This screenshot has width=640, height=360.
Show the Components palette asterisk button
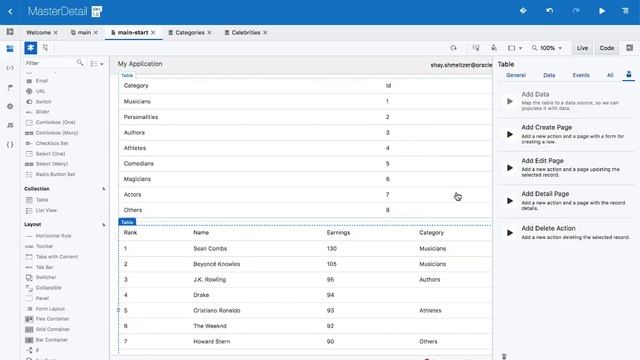[31, 48]
